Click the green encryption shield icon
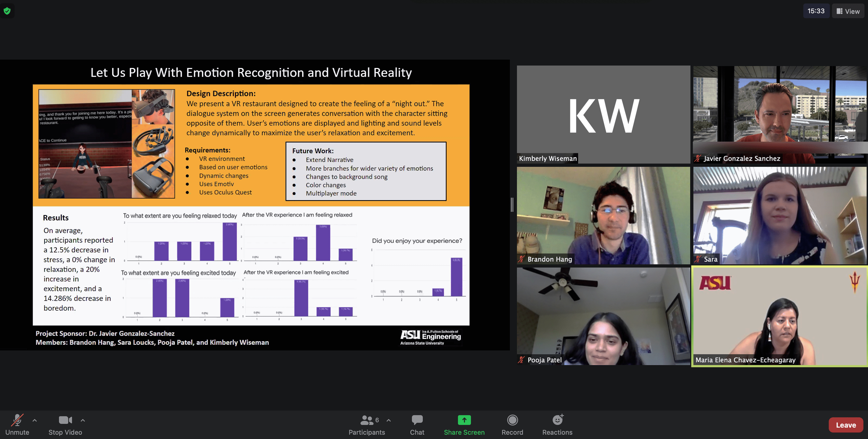 7,11
